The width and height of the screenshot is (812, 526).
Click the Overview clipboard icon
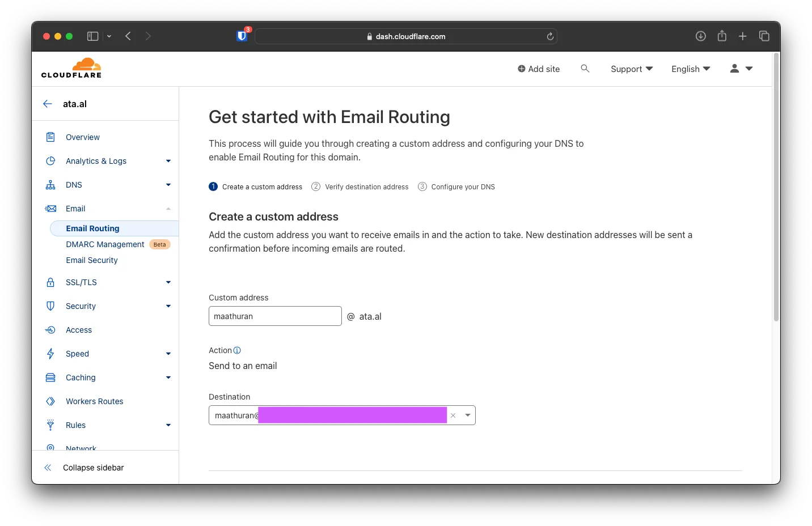coord(50,137)
